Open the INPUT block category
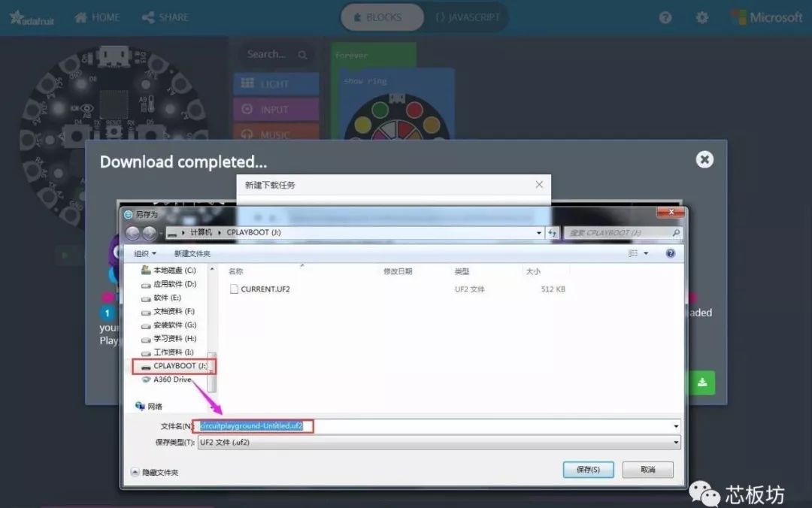This screenshot has width=812, height=508. tap(276, 109)
